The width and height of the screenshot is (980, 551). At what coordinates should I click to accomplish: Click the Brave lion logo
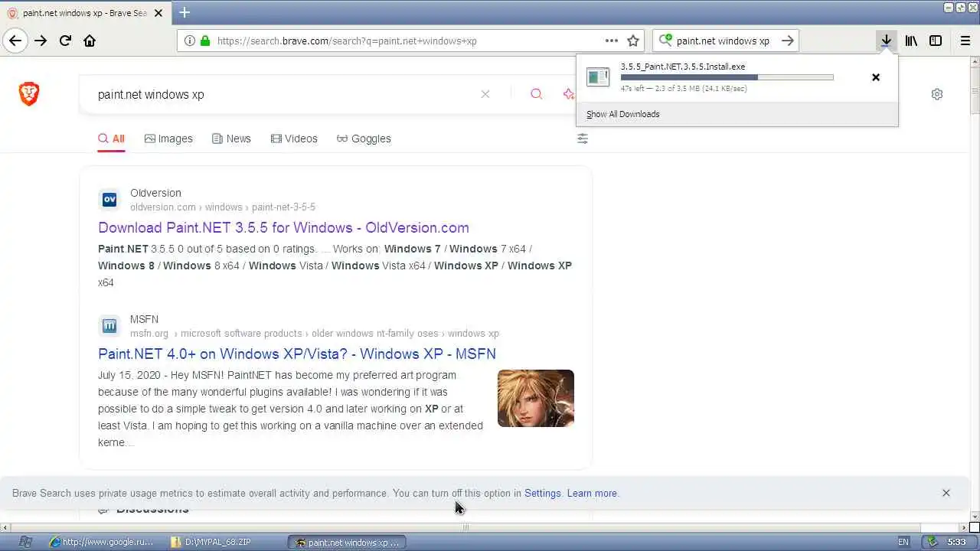click(x=29, y=94)
